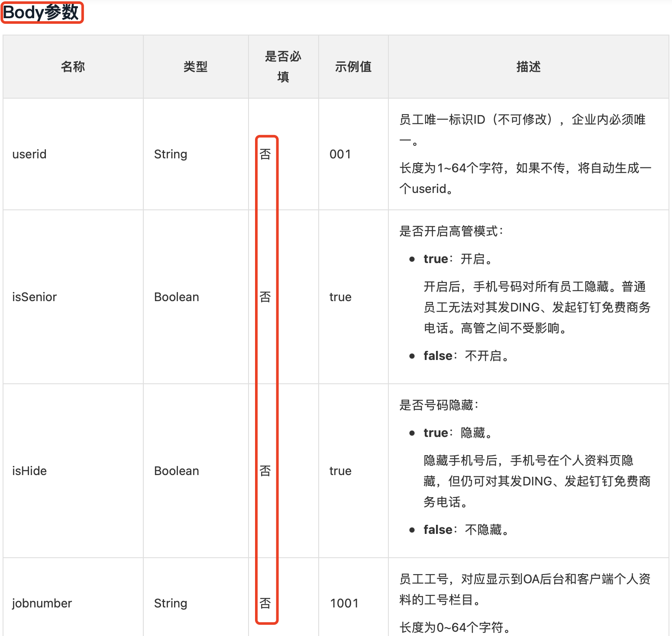The image size is (672, 636).
Task: Click the example value 1001
Action: 344,603
